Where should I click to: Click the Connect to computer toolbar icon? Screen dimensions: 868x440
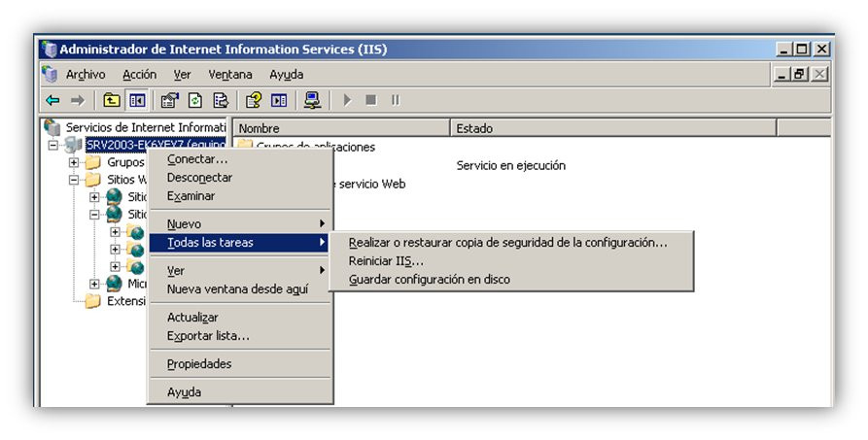coord(313,100)
